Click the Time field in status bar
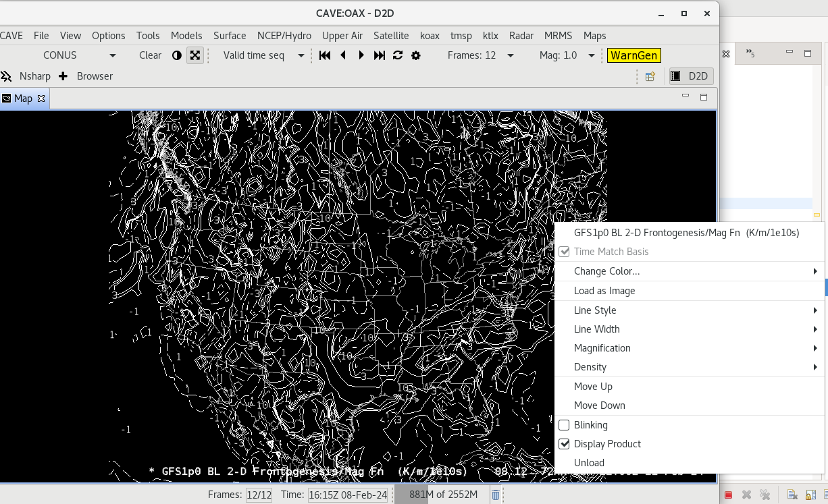 tap(348, 495)
